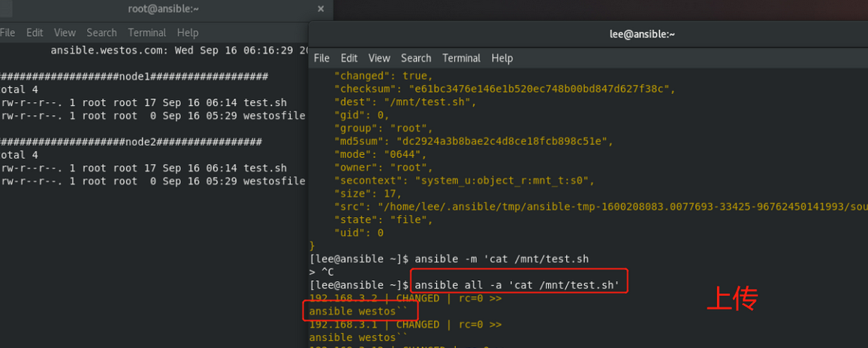Open Help menu in root@ansible terminal
The image size is (868, 348).
point(188,32)
